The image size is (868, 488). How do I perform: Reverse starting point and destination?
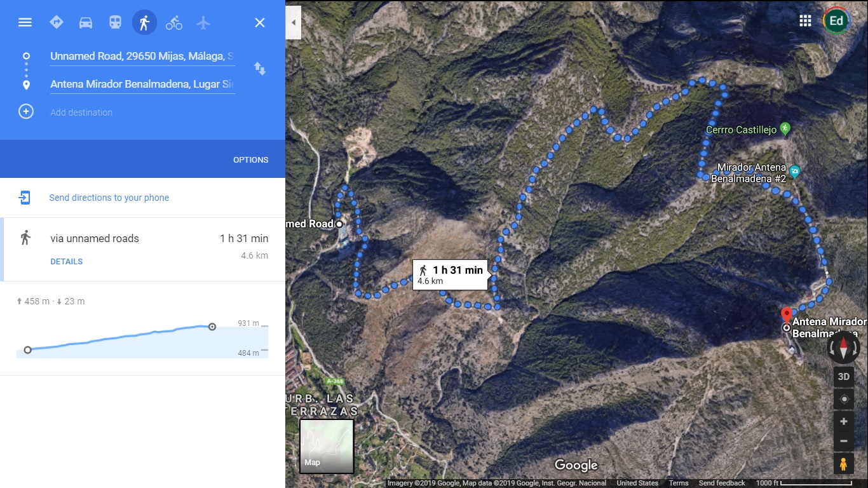pyautogui.click(x=260, y=69)
